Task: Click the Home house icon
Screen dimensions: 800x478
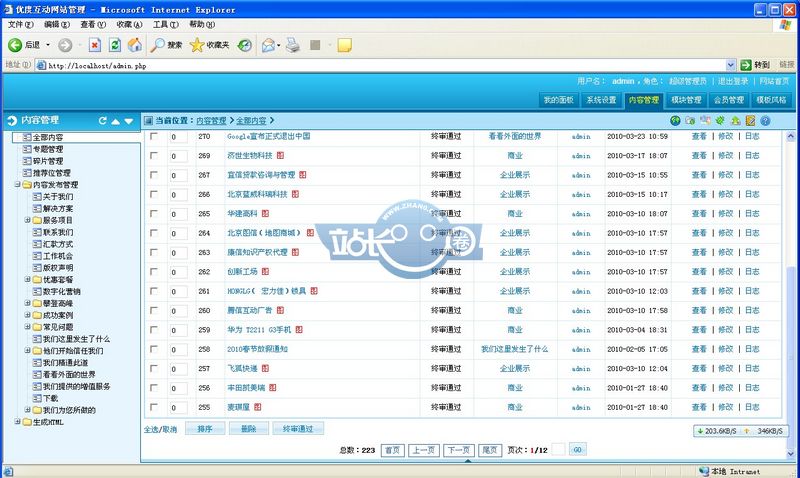Action: 135,45
